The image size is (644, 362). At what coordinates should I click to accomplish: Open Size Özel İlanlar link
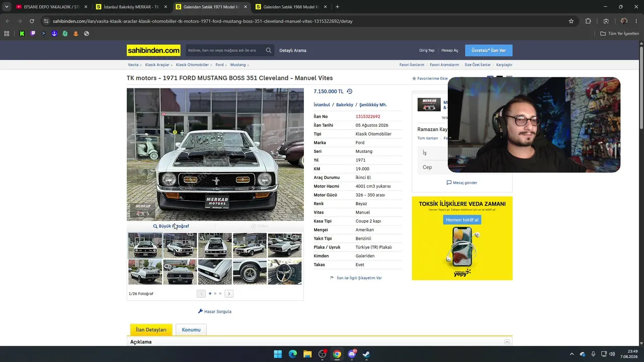477,65
